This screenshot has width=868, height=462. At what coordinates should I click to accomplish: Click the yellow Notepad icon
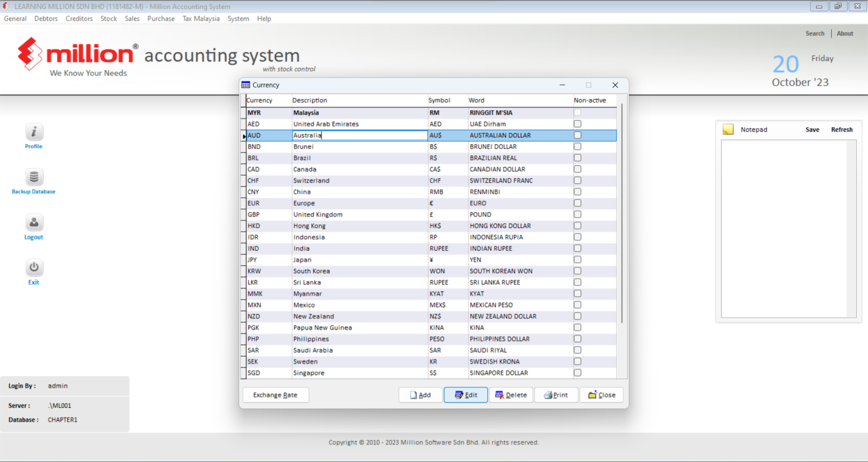(728, 129)
